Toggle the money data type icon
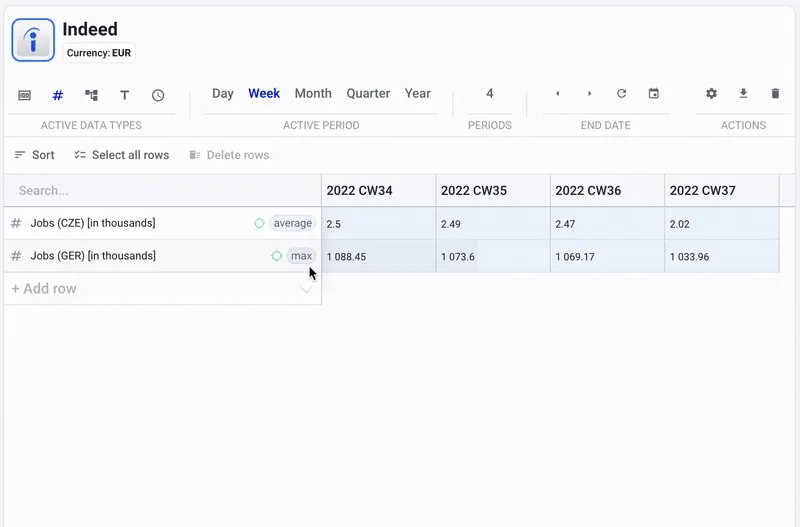800x527 pixels. (24, 95)
